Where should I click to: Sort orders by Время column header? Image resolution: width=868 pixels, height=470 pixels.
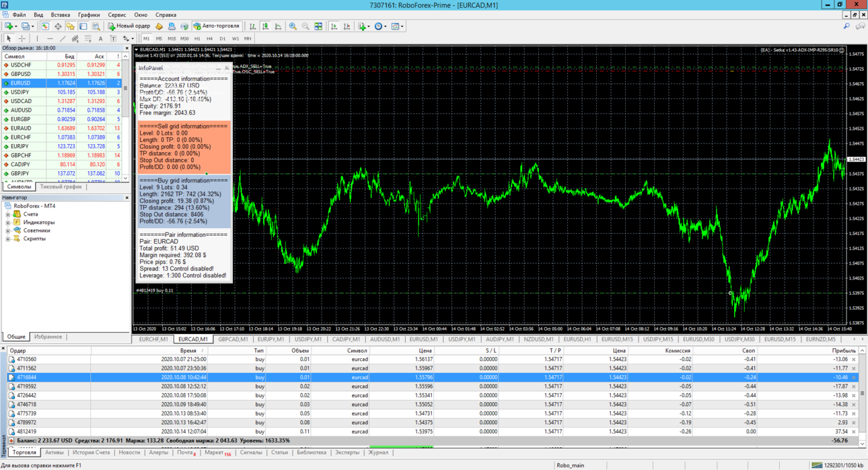tap(188, 351)
